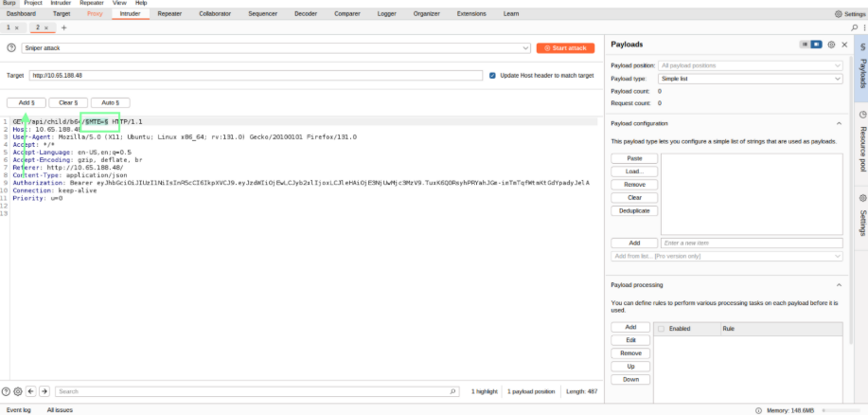Open the Settings side panel icon
This screenshot has width=868, height=415.
tap(861, 198)
